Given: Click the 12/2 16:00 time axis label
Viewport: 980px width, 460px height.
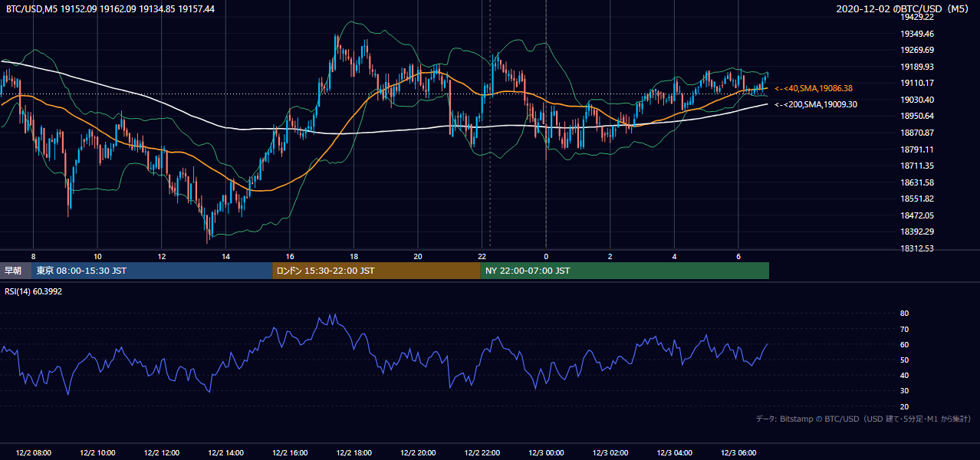Looking at the screenshot, I should coord(290,452).
